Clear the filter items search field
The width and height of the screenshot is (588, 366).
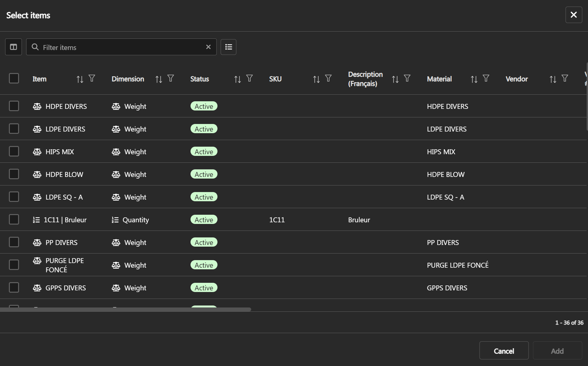208,47
